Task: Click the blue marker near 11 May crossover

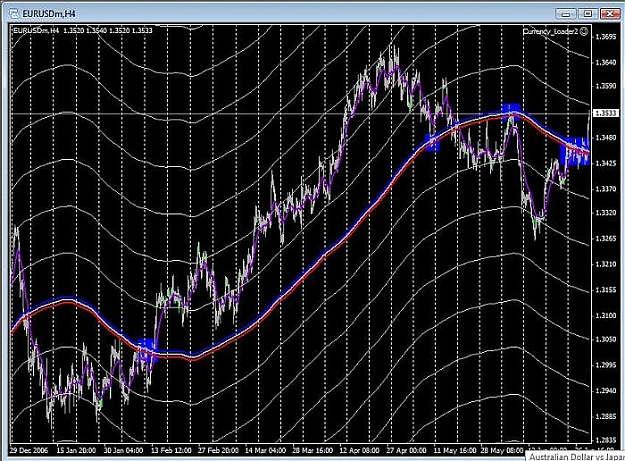Action: pyautogui.click(x=432, y=143)
